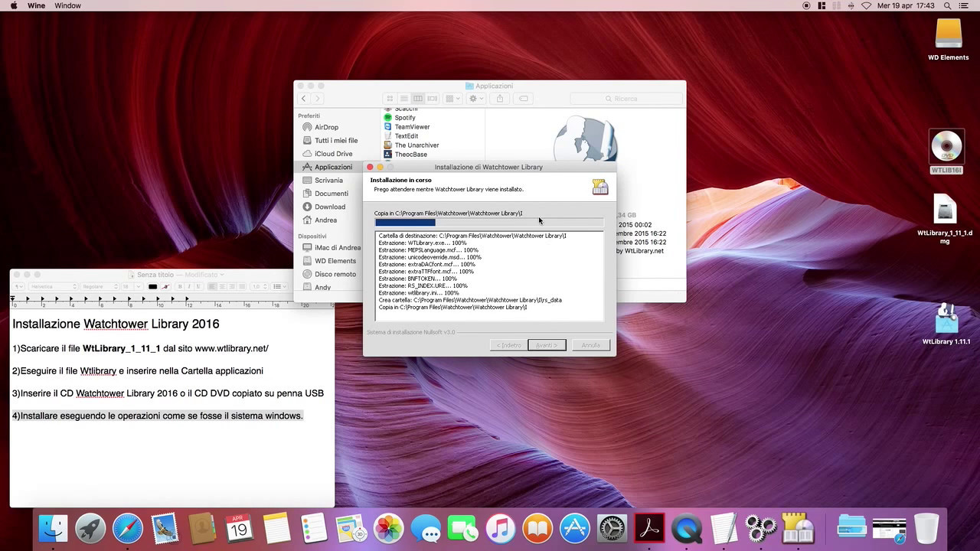Launch iTunes music icon in Dock

500,528
